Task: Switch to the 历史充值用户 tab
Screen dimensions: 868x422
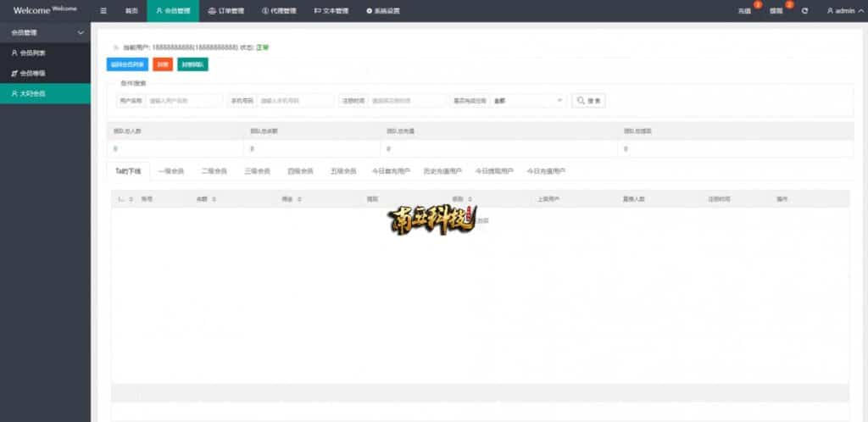Action: point(442,171)
